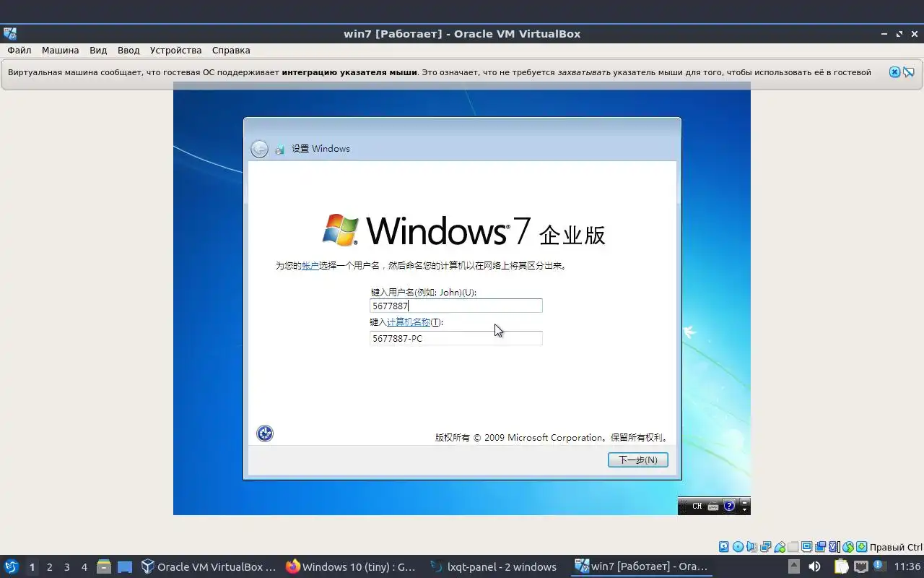Click the show desktop icon in panel
Screen dimensions: 924x578
(125, 566)
